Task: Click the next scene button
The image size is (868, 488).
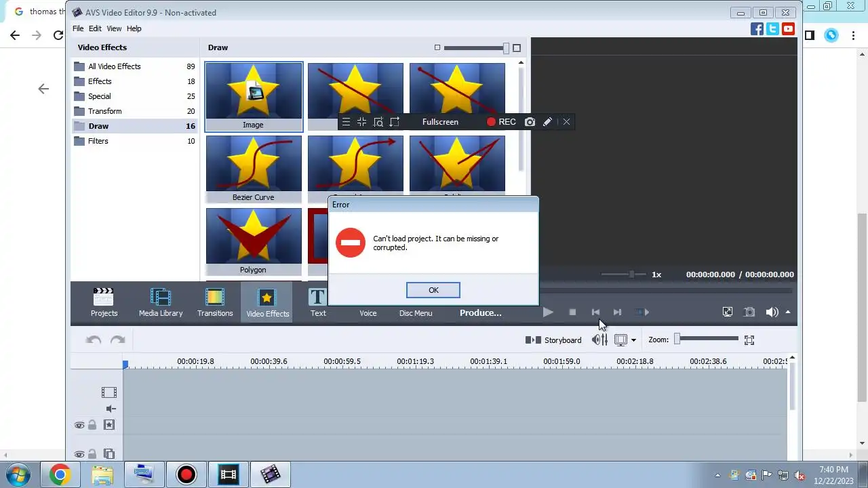Action: coord(642,312)
